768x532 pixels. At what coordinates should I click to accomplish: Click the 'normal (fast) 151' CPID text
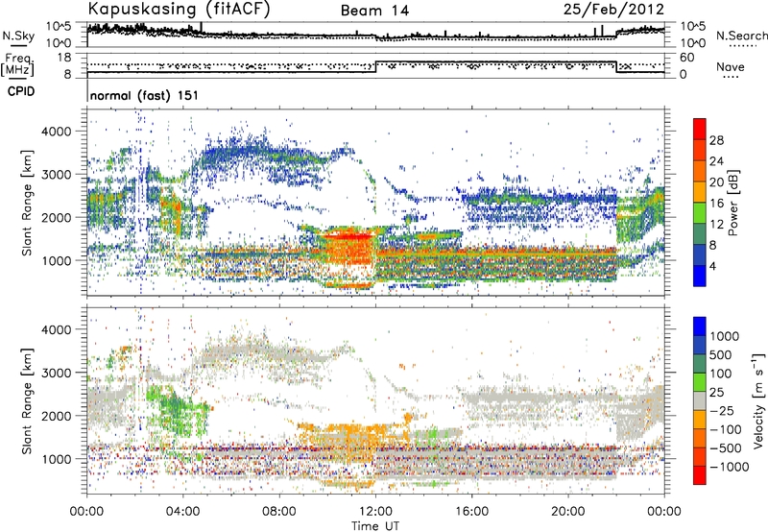144,95
